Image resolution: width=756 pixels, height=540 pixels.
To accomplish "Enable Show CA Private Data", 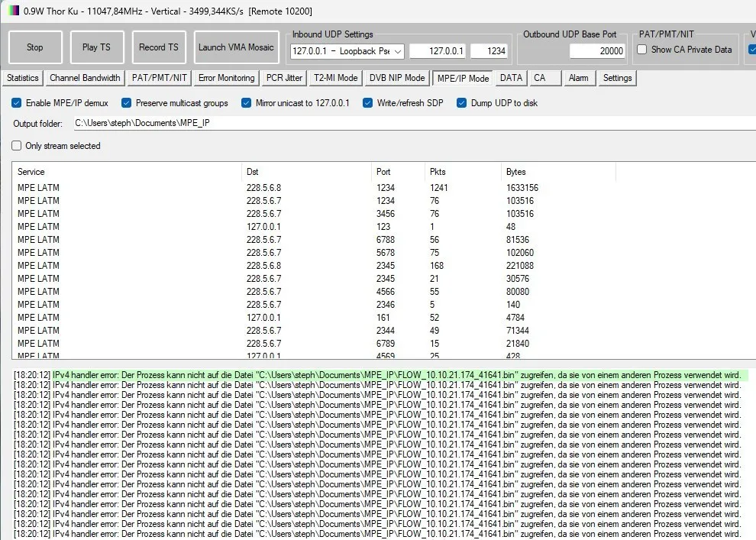I will [642, 50].
